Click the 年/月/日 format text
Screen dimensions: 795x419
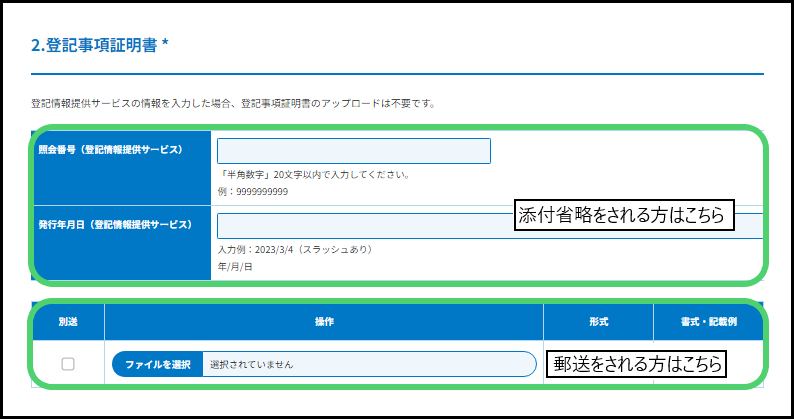click(235, 267)
